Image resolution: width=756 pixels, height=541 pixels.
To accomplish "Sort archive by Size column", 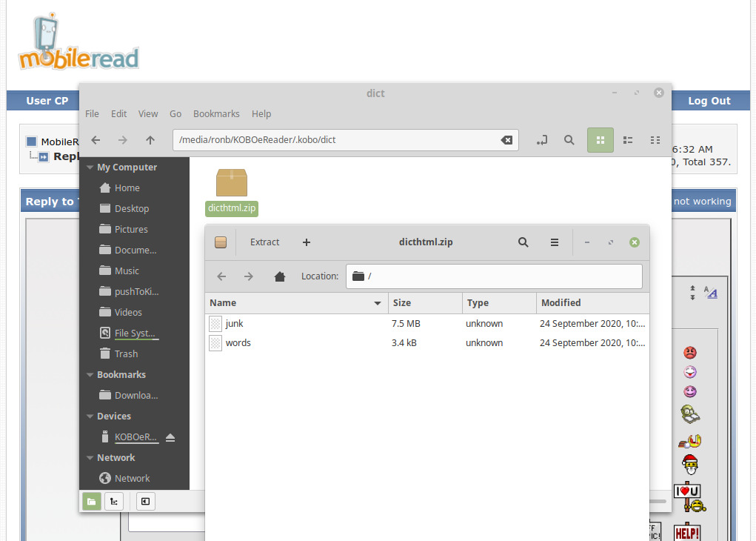I will (x=425, y=303).
